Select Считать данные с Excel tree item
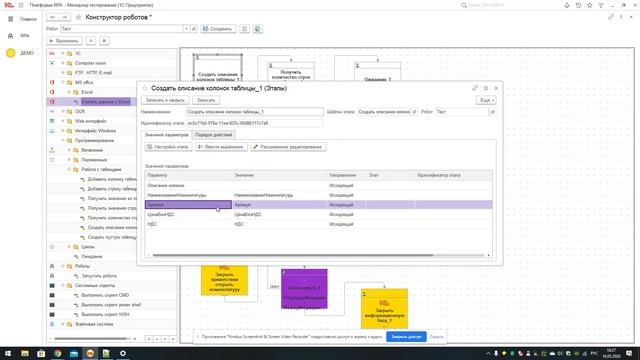Image resolution: width=640 pixels, height=360 pixels. click(x=106, y=102)
